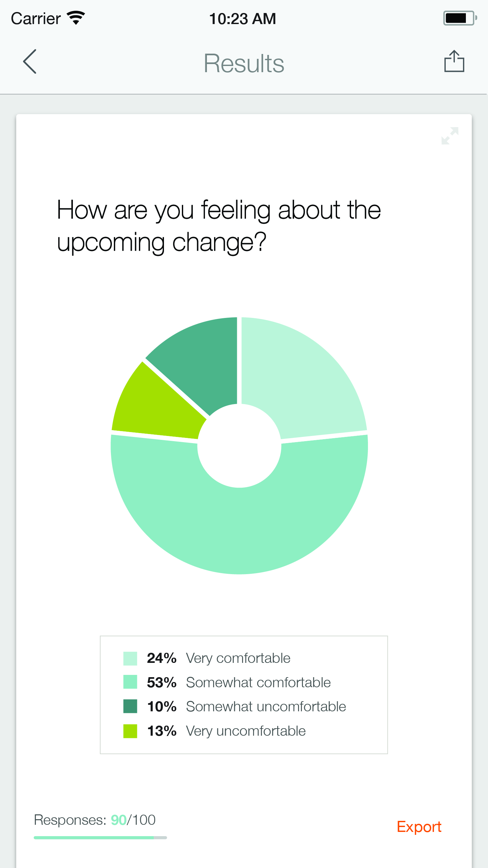Tap the 10:23 AM status bar clock
The image size is (488, 868).
click(x=242, y=19)
